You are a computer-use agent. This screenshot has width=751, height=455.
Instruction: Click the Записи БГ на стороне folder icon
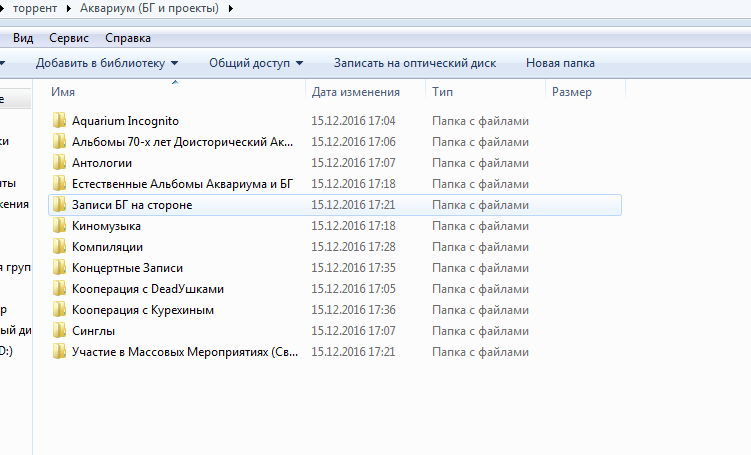coord(59,205)
